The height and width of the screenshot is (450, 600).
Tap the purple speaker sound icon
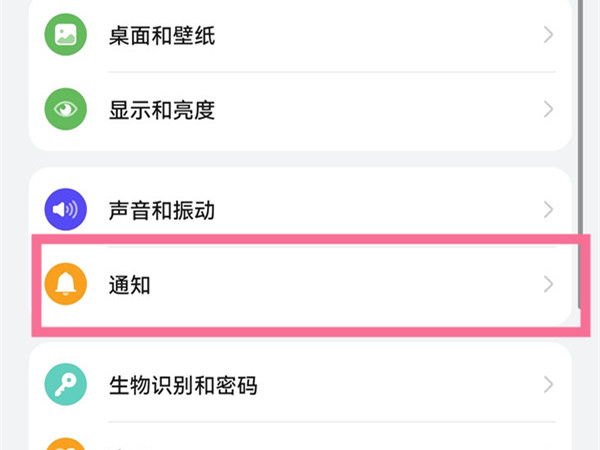tap(66, 210)
